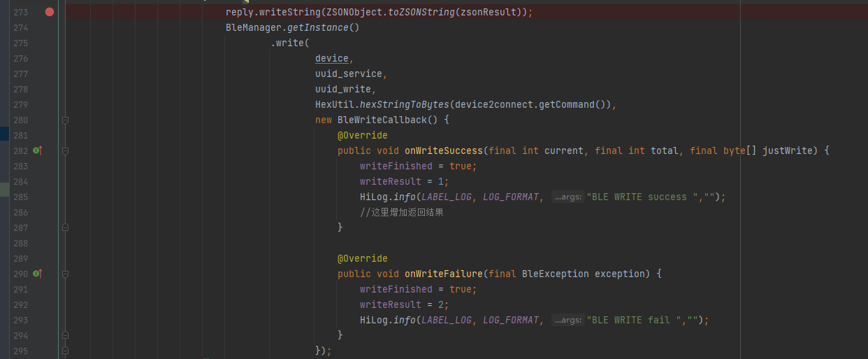868x359 pixels.
Task: Click line number 288 in the gutter
Action: [x=21, y=243]
